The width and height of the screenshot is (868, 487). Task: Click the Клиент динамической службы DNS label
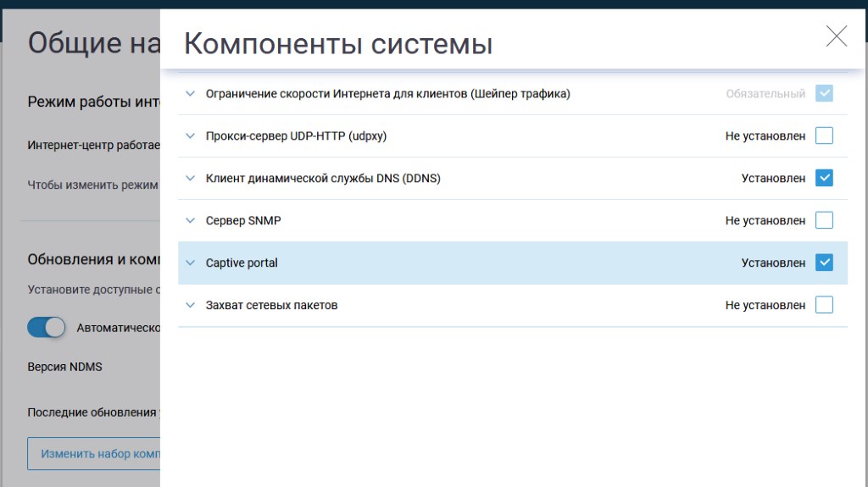pos(323,179)
